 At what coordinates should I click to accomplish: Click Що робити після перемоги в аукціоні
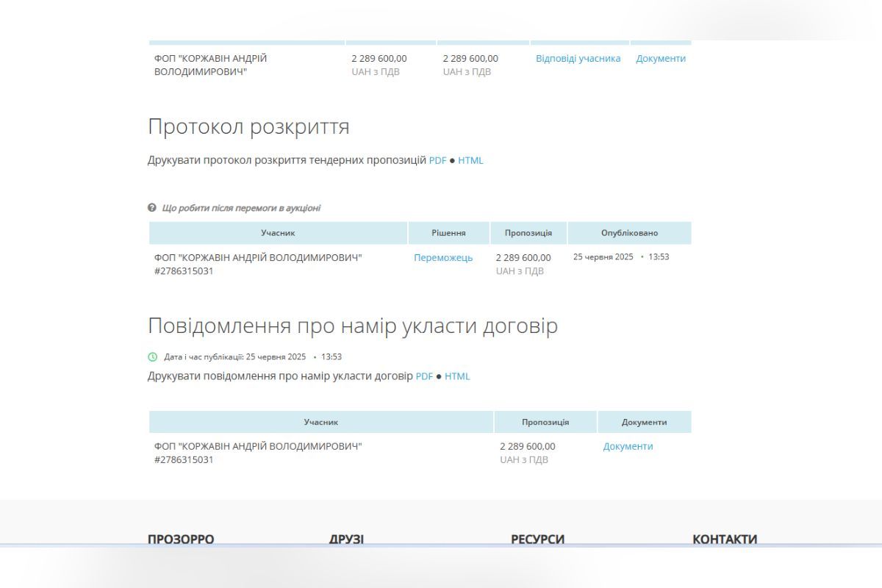241,208
